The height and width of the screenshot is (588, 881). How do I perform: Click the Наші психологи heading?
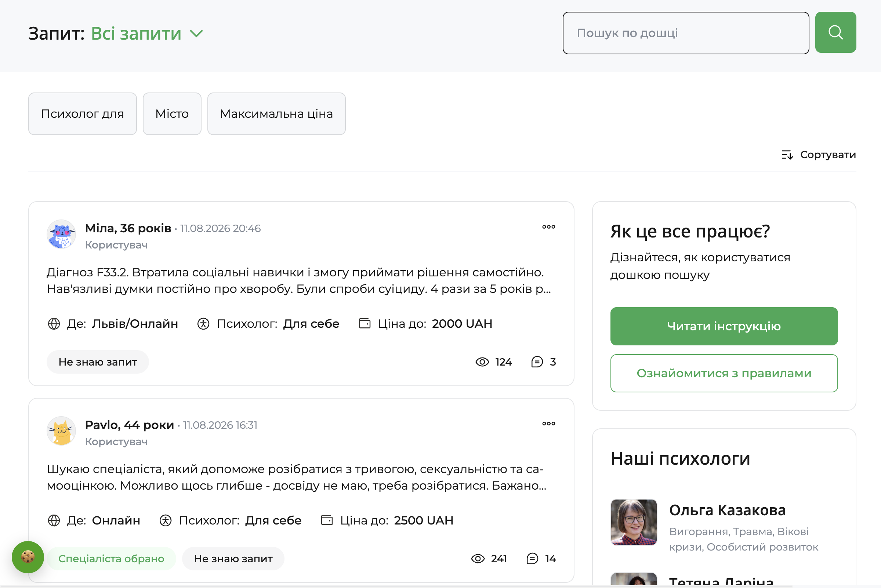[x=680, y=458]
